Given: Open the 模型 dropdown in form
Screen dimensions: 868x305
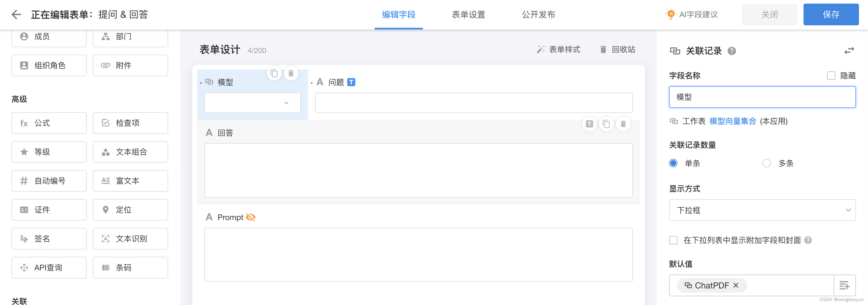Looking at the screenshot, I should pos(252,103).
